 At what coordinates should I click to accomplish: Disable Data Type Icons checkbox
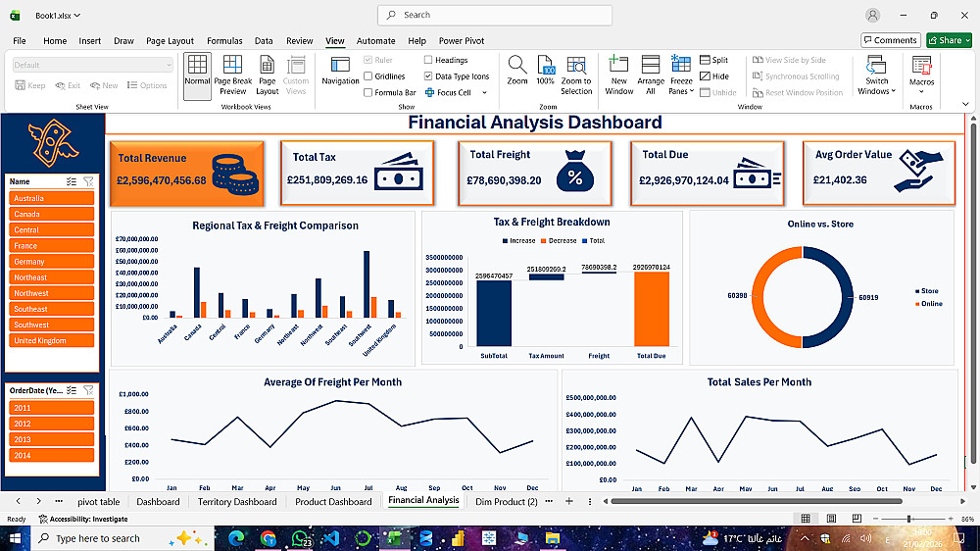[428, 76]
